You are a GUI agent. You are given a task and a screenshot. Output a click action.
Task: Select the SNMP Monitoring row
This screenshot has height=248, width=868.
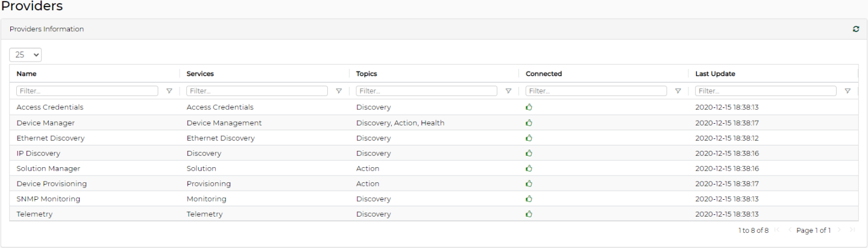(x=48, y=199)
